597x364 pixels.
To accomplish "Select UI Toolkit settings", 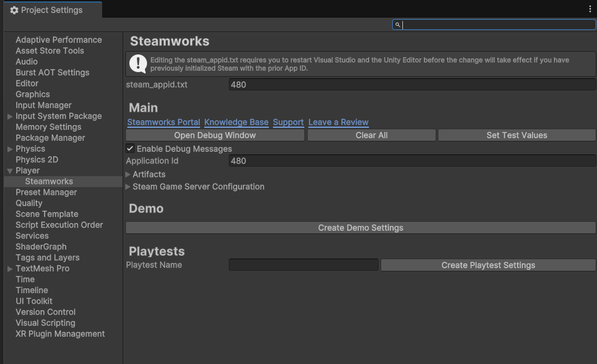I will tap(34, 301).
